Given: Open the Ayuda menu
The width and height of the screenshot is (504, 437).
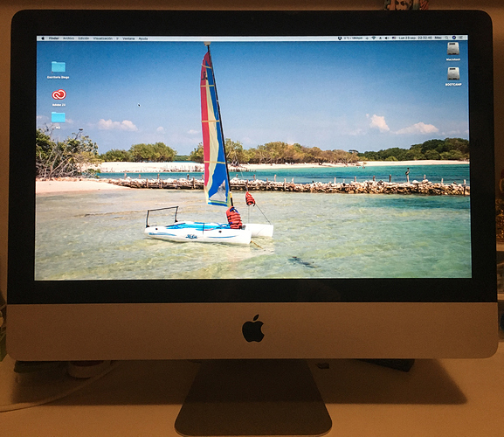Looking at the screenshot, I should [143, 38].
